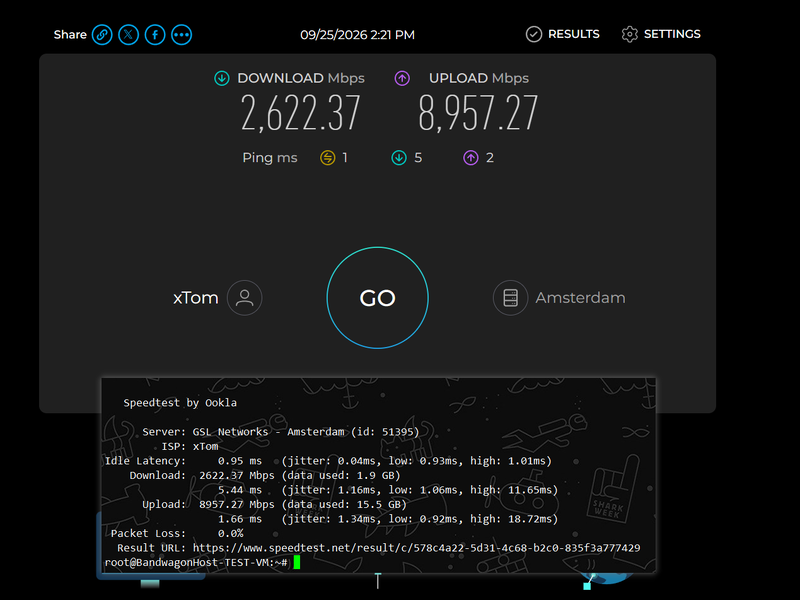This screenshot has height=600, width=800.
Task: Select the Amsterdam server name
Action: tap(580, 298)
